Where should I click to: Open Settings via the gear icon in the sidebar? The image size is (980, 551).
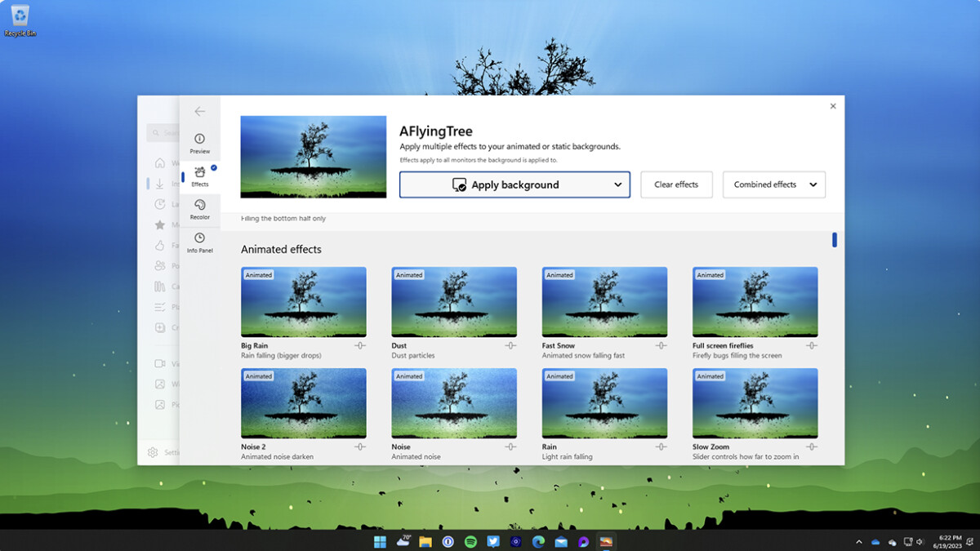[x=154, y=452]
